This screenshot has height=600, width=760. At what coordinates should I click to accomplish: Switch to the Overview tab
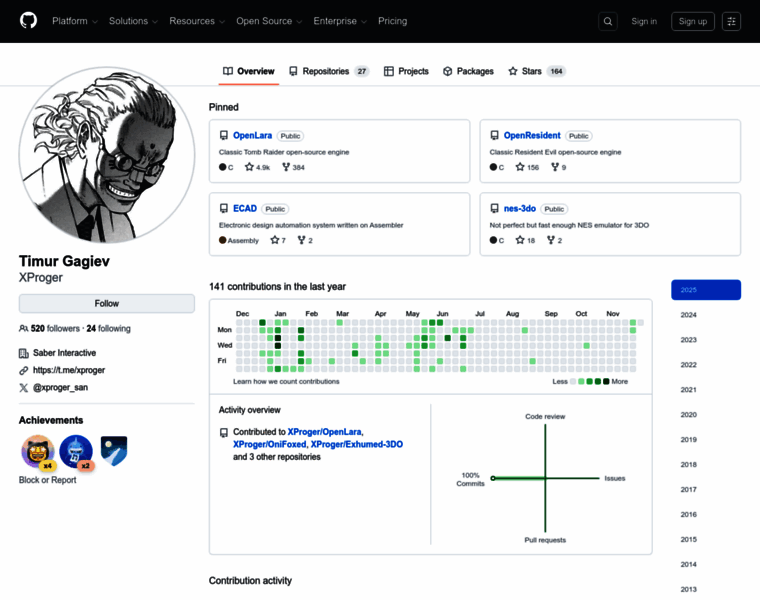point(249,71)
